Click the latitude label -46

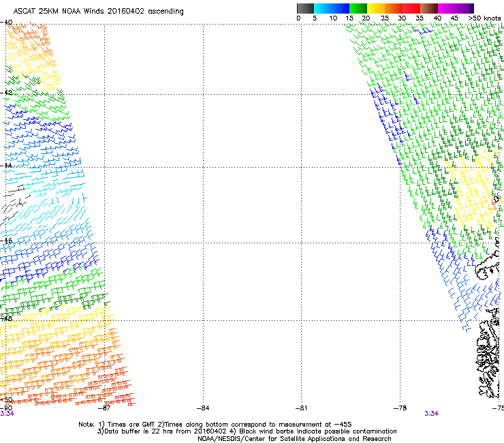[x=6, y=241]
